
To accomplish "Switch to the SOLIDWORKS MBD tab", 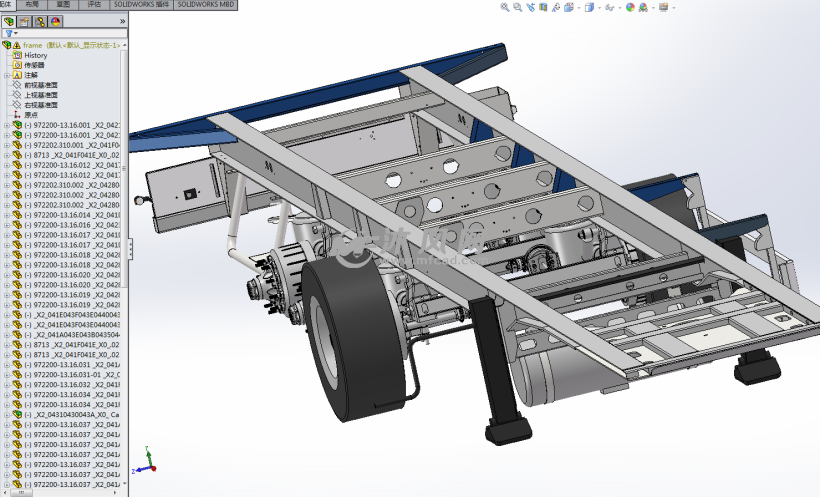I will pyautogui.click(x=204, y=4).
